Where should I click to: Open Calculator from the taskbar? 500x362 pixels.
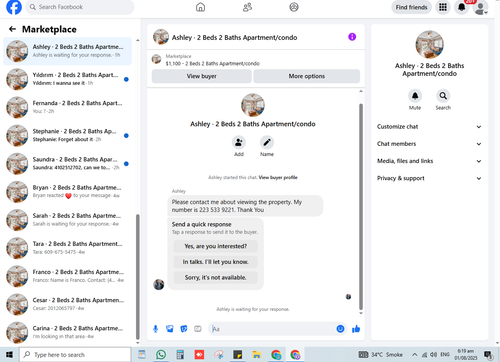click(180, 354)
